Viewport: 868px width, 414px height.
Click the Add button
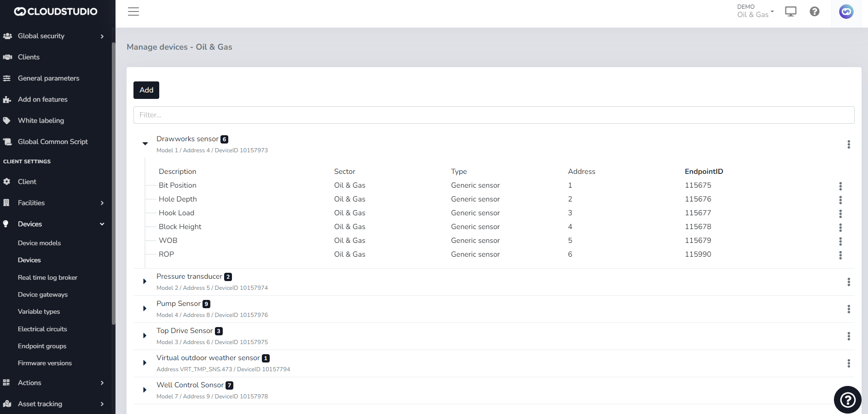tap(146, 90)
